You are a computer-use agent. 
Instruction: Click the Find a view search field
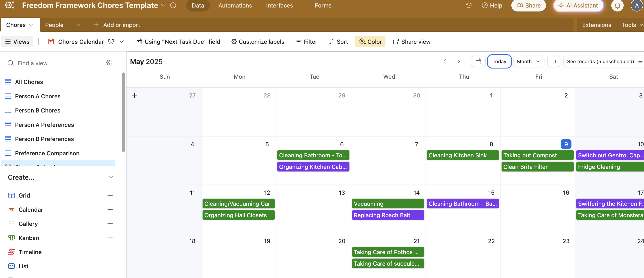(57, 63)
